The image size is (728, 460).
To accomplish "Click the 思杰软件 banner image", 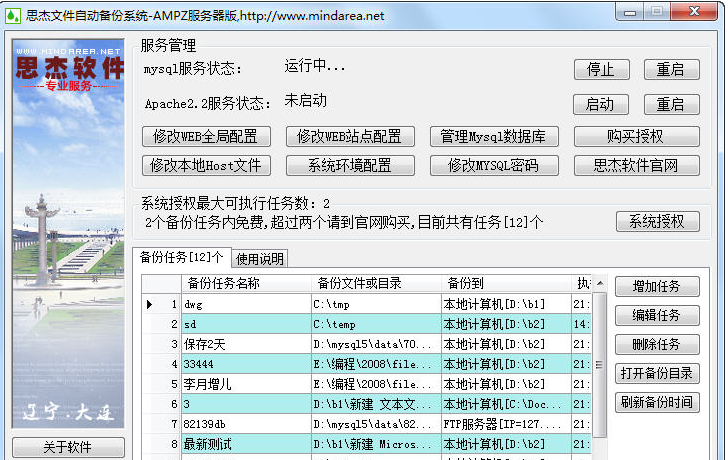I will click(68, 233).
